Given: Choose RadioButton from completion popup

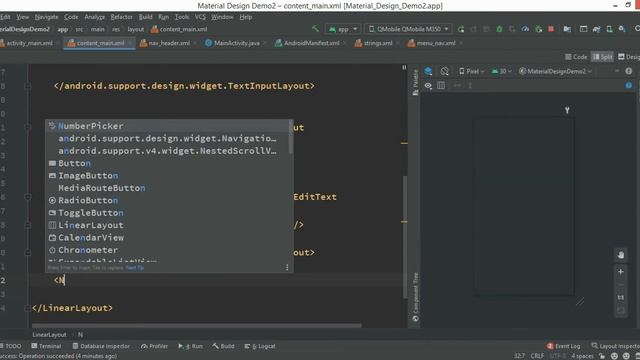Looking at the screenshot, I should pyautogui.click(x=169, y=200).
